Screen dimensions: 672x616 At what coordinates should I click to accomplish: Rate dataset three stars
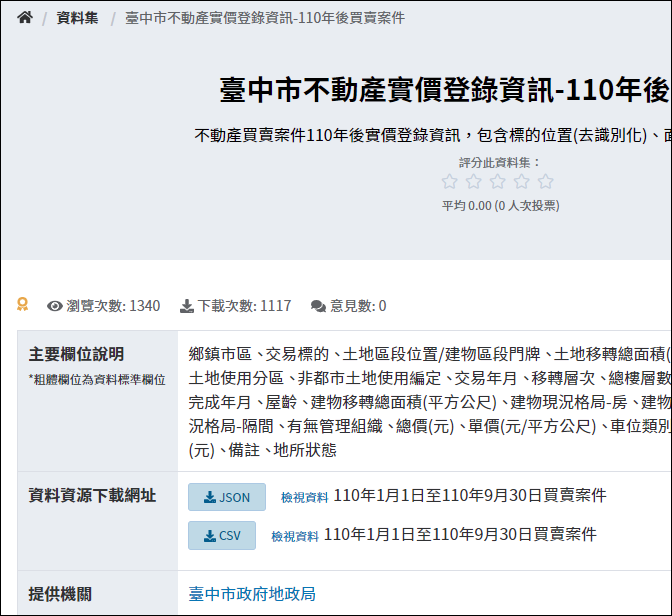pos(498,181)
